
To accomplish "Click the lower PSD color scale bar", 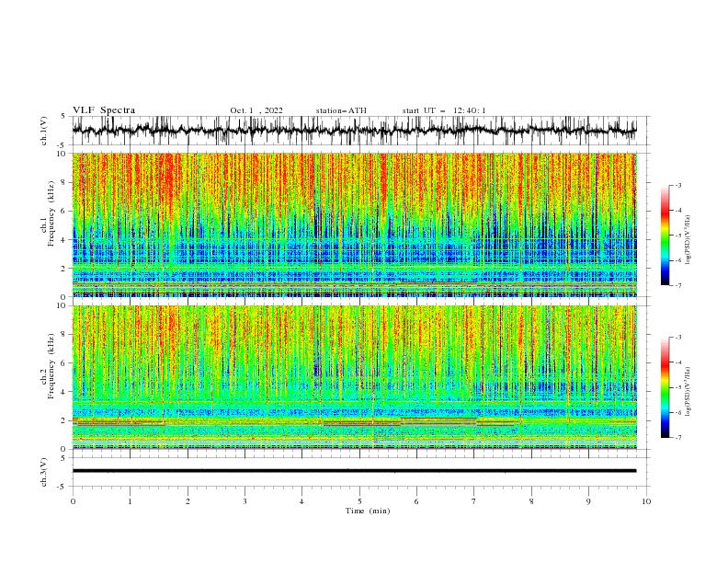I will point(665,387).
